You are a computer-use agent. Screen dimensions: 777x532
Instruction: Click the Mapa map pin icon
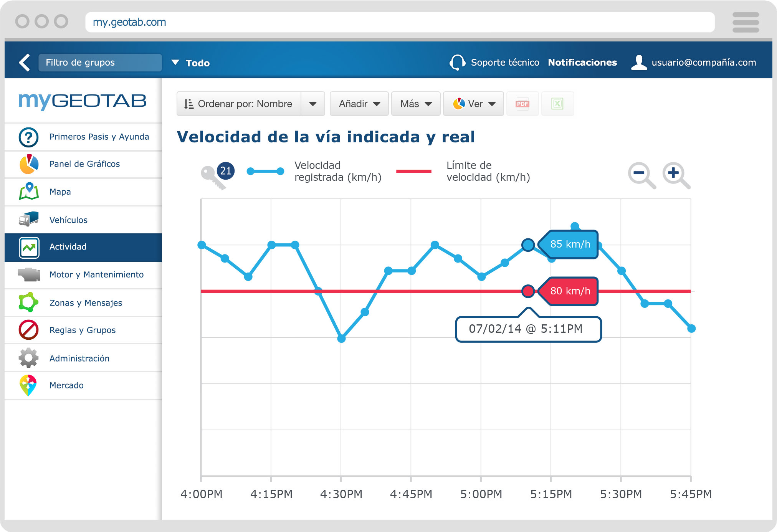pyautogui.click(x=29, y=191)
